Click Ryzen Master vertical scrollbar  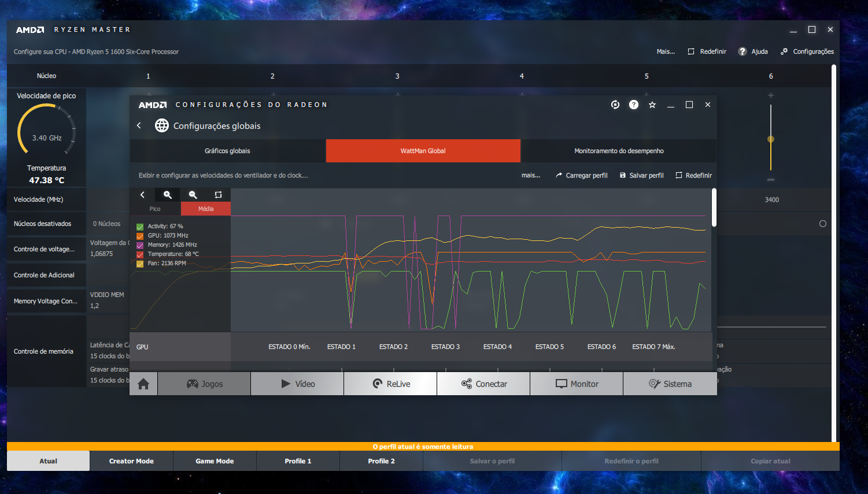834,254
